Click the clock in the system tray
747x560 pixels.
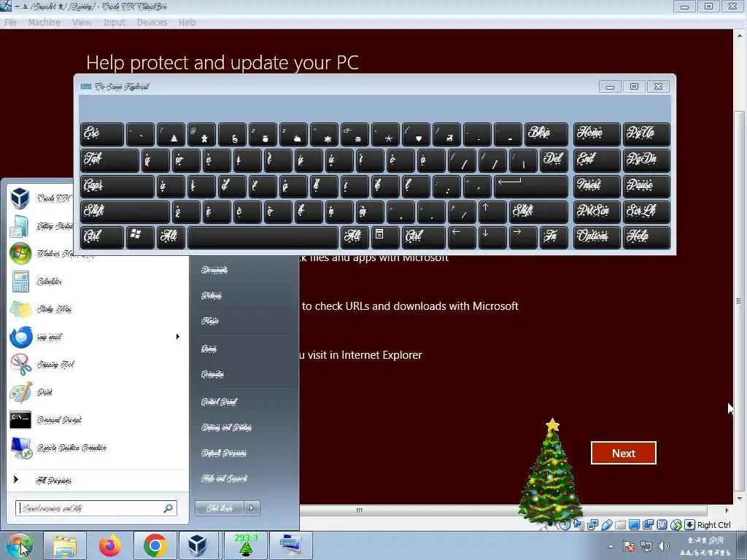(706, 547)
